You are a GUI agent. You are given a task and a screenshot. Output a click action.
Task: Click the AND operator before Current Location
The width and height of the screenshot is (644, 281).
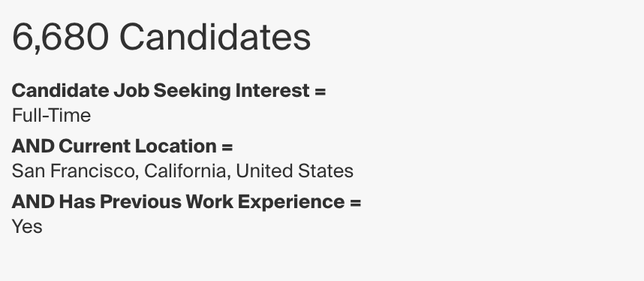click(33, 146)
